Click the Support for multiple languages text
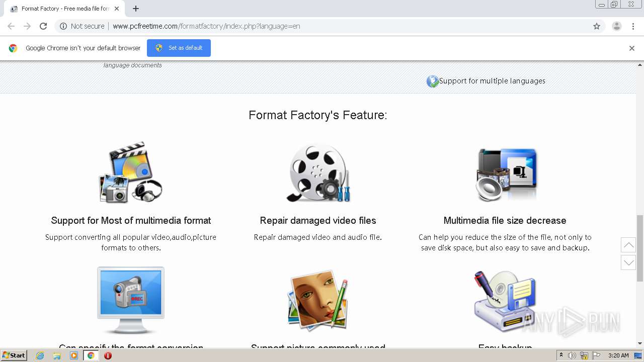This screenshot has width=644, height=362. click(x=492, y=81)
